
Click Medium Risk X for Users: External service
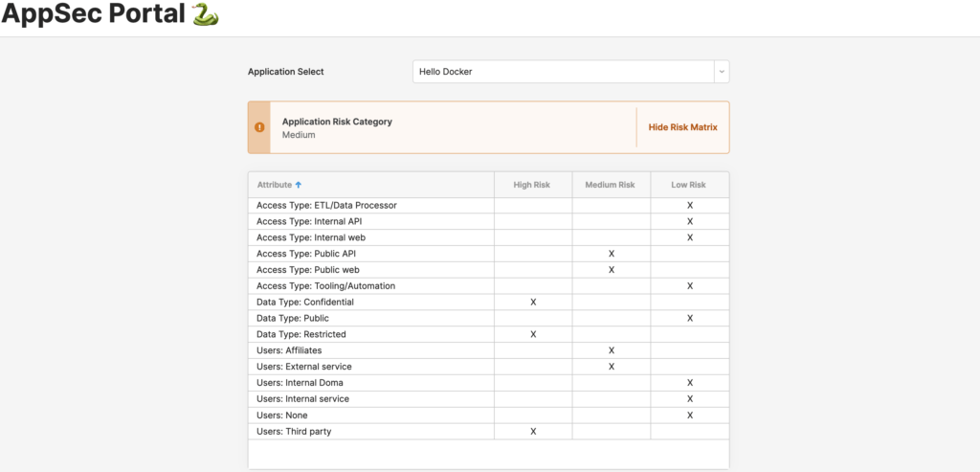[x=612, y=367]
